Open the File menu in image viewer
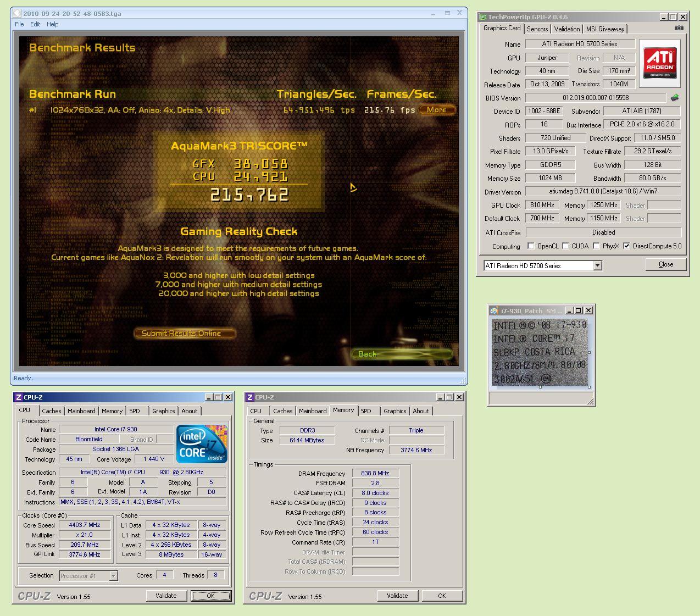The image size is (700, 616). pyautogui.click(x=19, y=24)
